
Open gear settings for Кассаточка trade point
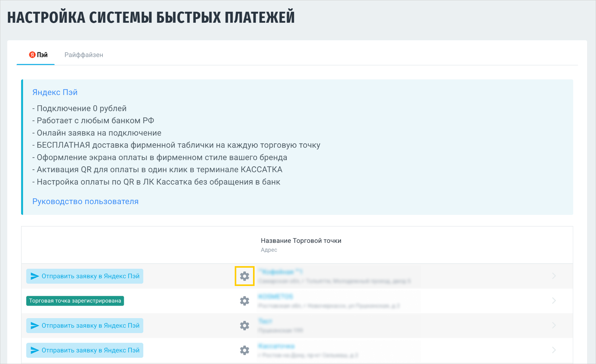tap(244, 350)
